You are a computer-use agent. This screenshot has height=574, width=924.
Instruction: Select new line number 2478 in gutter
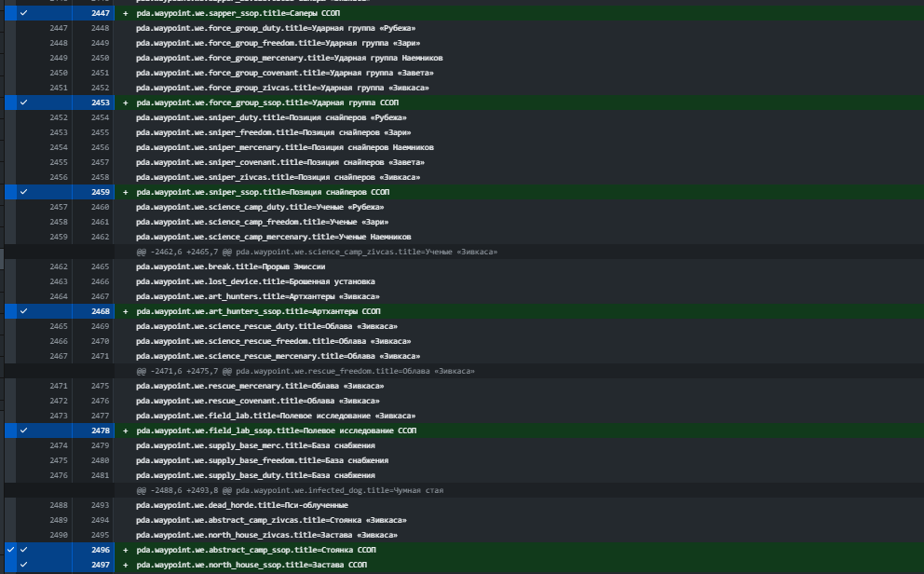tap(100, 430)
